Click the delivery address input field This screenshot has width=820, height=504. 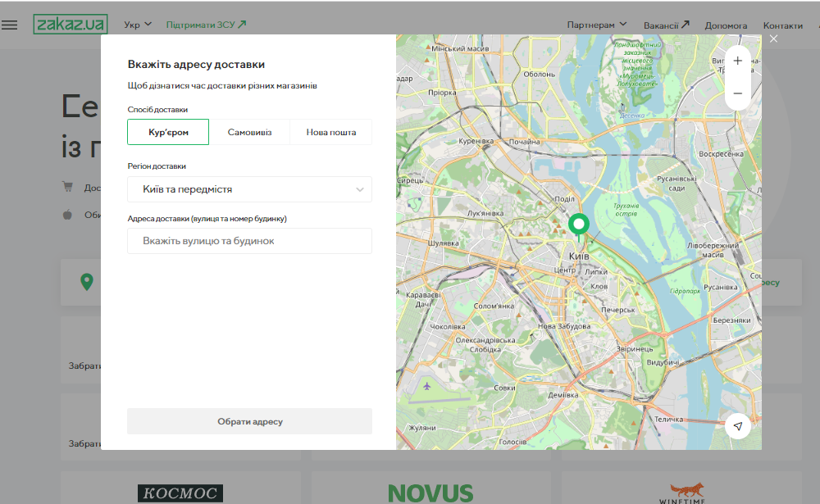point(249,241)
